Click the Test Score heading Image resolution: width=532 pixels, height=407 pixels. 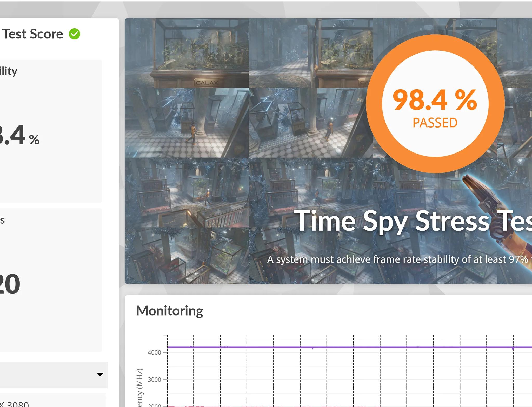click(32, 34)
